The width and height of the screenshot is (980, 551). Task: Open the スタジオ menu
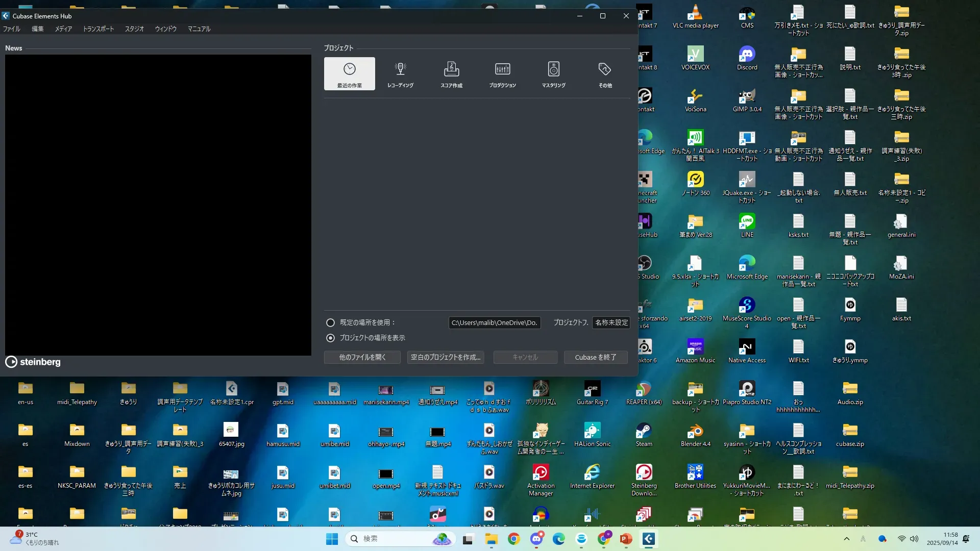(x=134, y=29)
